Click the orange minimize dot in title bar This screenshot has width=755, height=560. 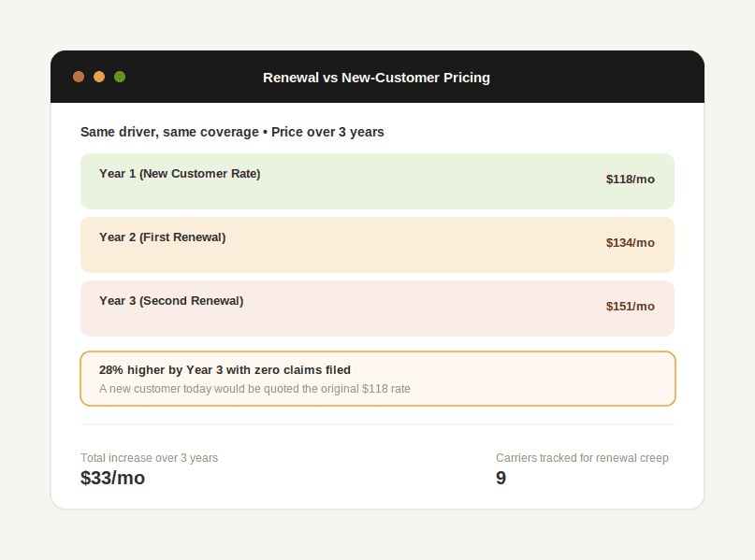[x=99, y=77]
